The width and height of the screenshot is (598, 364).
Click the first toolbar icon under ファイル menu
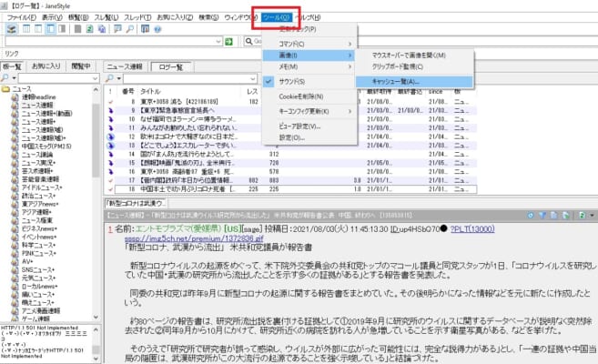pos(10,29)
